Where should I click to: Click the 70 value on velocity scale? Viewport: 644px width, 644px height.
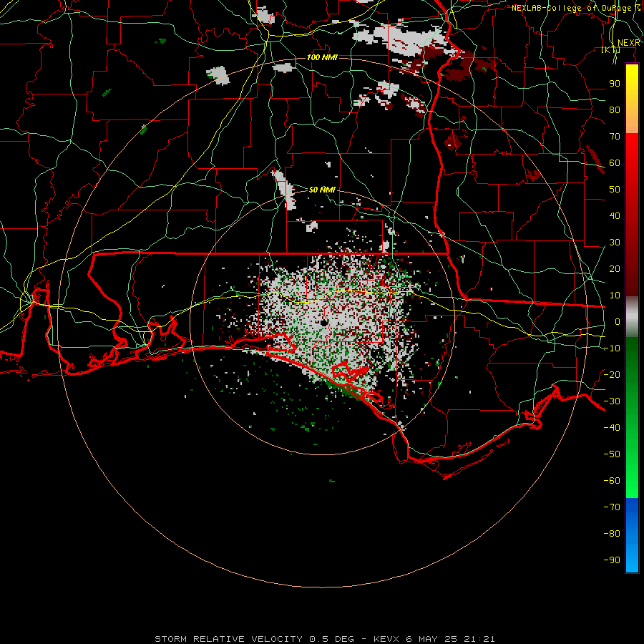tap(615, 137)
